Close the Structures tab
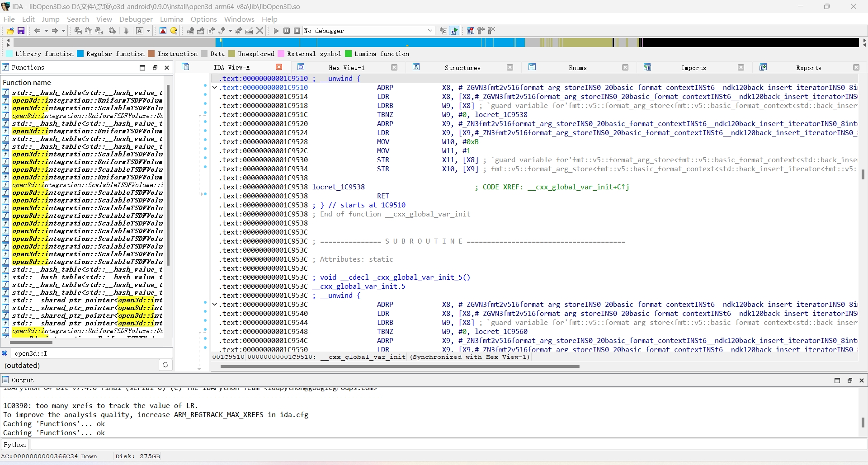The width and height of the screenshot is (868, 465). coord(510,68)
